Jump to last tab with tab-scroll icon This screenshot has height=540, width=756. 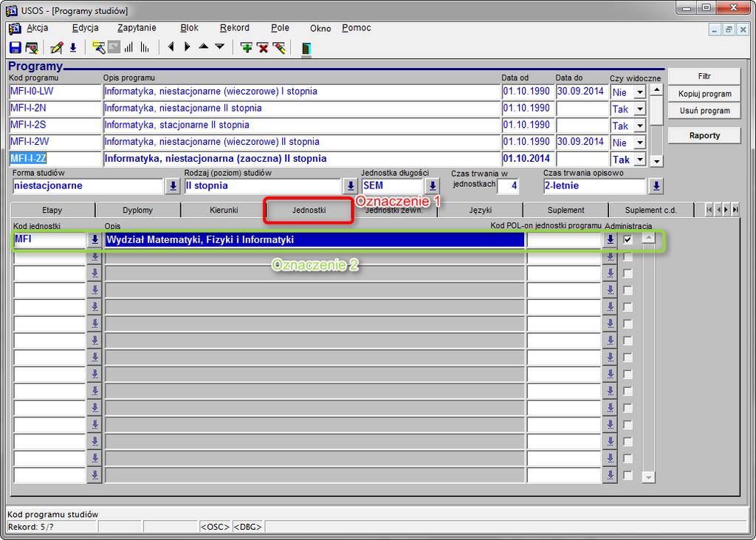[x=735, y=210]
